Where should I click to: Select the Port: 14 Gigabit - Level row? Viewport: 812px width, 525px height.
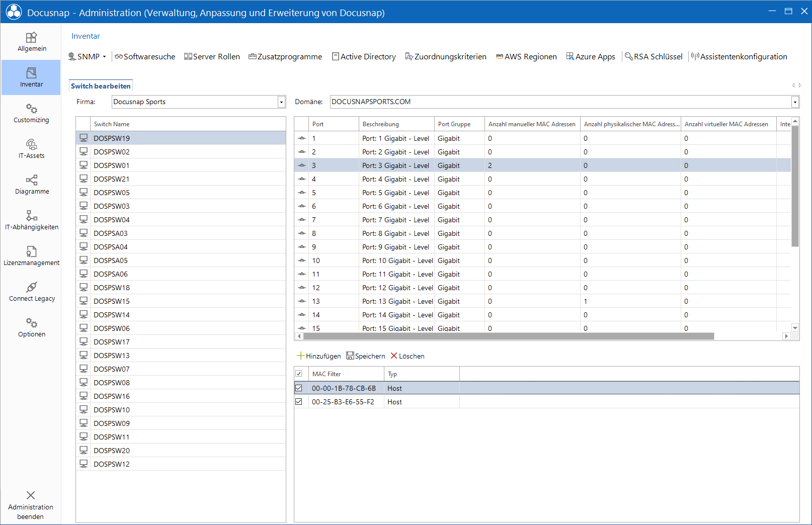[x=542, y=314]
